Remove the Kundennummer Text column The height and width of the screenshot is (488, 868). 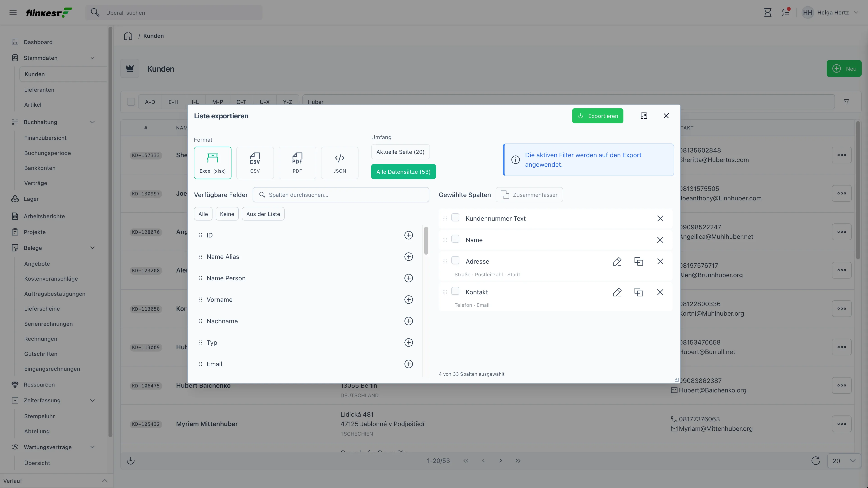[660, 218]
